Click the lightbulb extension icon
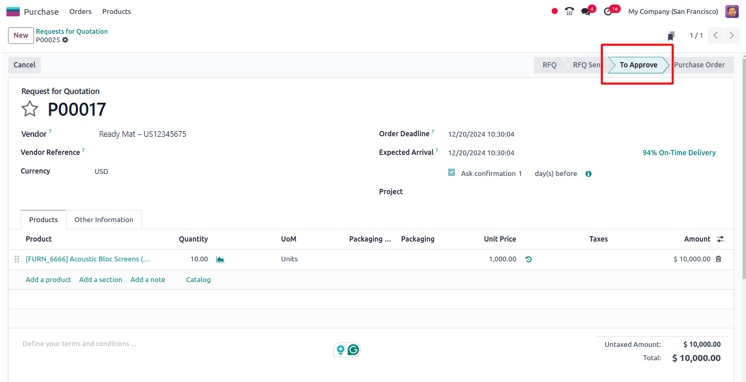Screen dimensions: 746x382 tap(340, 350)
